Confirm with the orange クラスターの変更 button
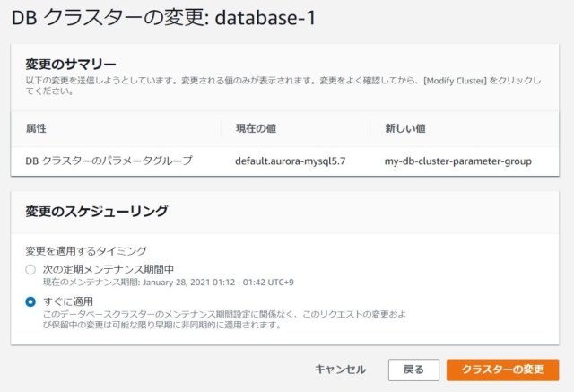 pos(502,370)
